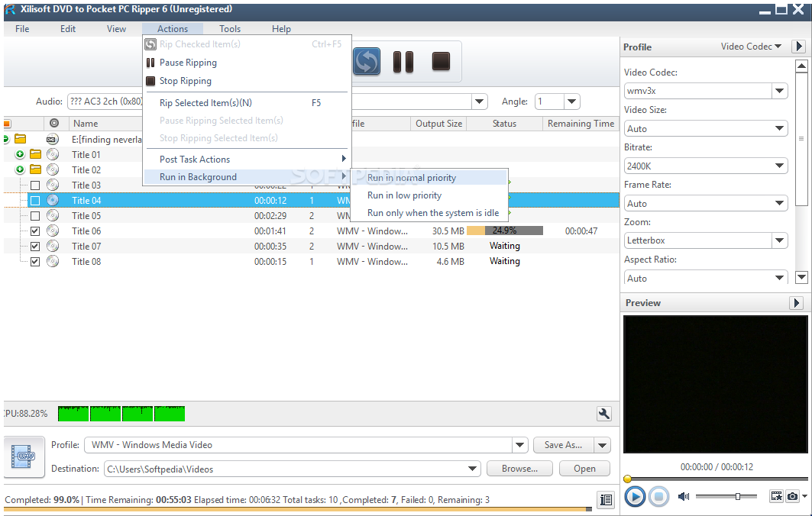This screenshot has height=516, width=812.
Task: Click the Pause Ripping menu icon
Action: click(x=150, y=63)
